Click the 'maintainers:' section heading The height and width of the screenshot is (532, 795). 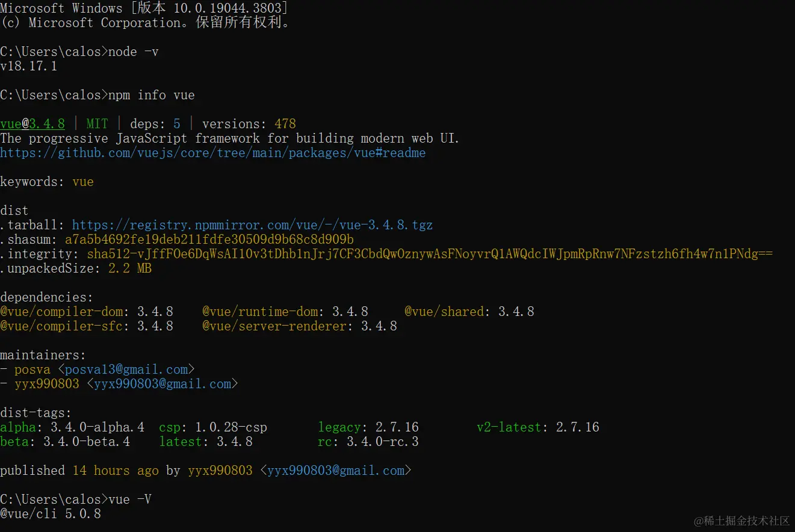click(43, 355)
